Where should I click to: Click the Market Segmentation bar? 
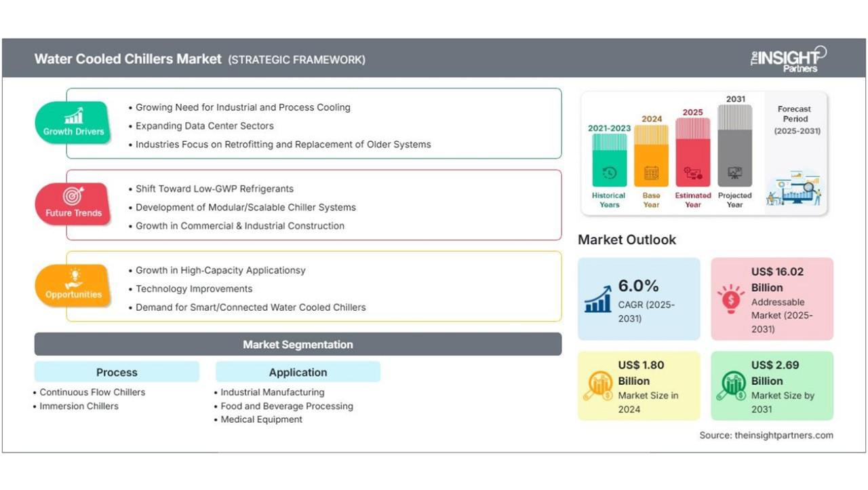click(x=298, y=344)
